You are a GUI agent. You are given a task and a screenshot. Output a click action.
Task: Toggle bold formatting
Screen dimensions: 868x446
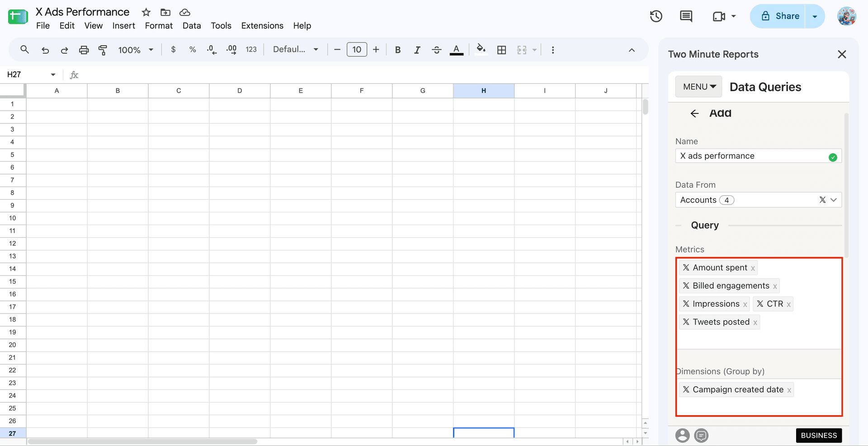point(398,50)
